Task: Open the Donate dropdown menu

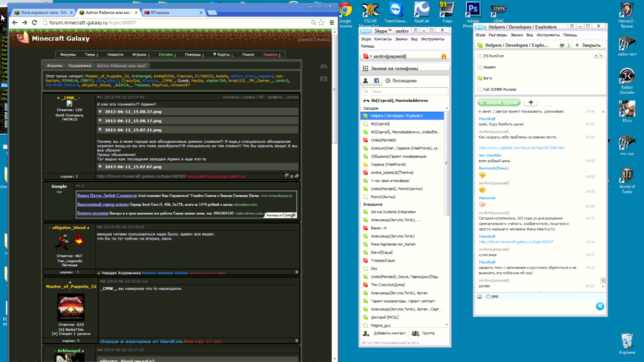Action: point(168,55)
